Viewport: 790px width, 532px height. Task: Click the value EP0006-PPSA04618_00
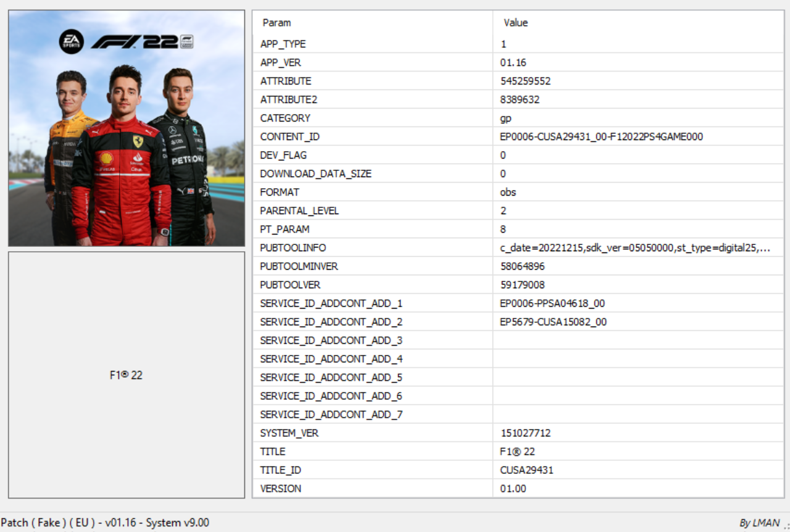[552, 303]
